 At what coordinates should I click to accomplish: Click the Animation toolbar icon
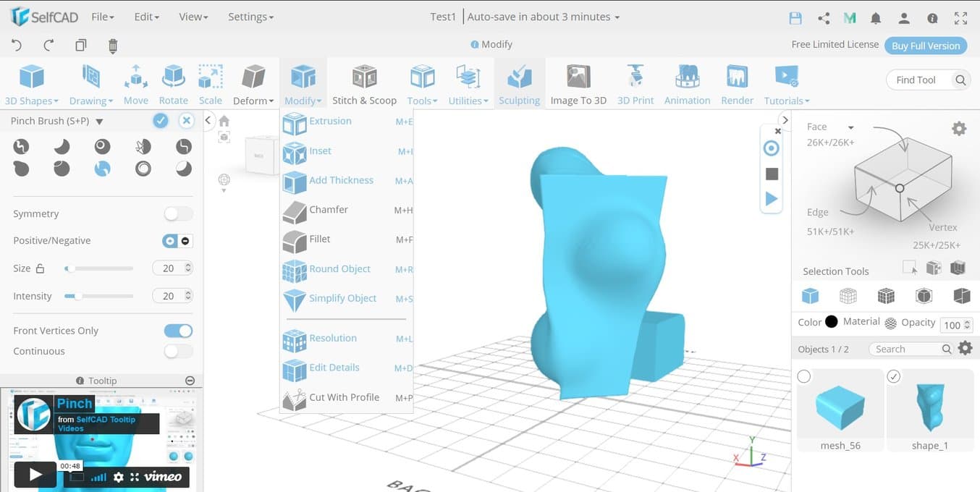[x=687, y=85]
